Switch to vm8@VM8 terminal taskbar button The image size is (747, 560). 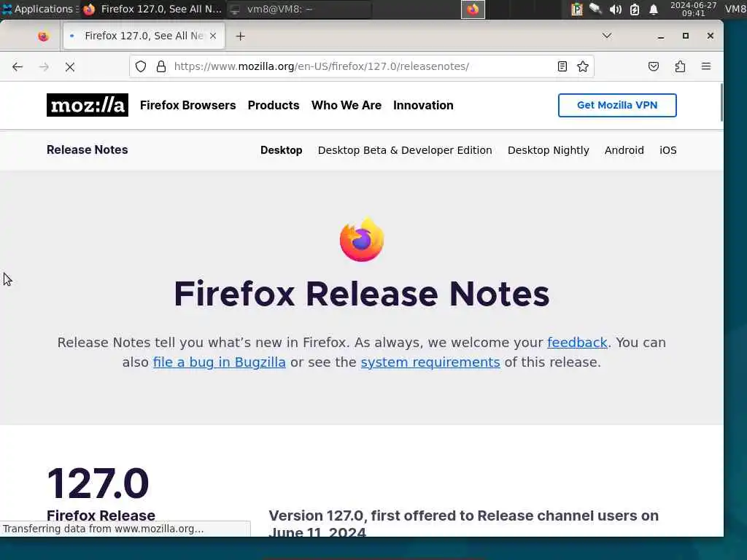coord(298,9)
